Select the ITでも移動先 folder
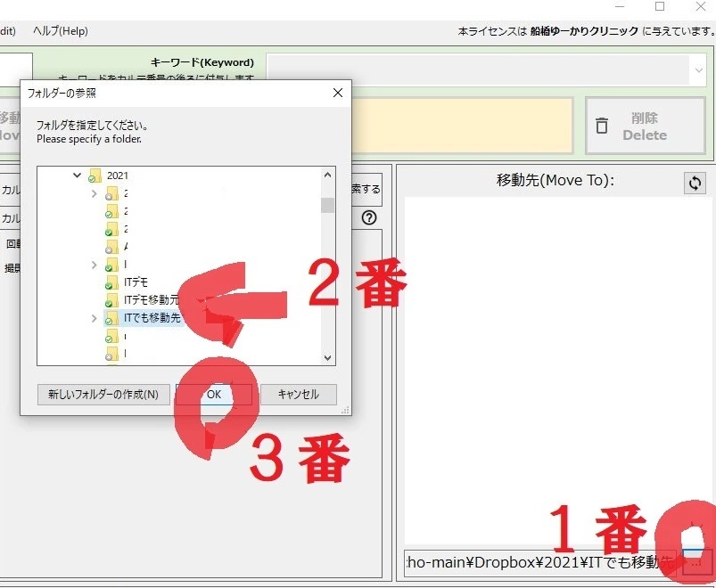The width and height of the screenshot is (716, 588). pyautogui.click(x=152, y=318)
